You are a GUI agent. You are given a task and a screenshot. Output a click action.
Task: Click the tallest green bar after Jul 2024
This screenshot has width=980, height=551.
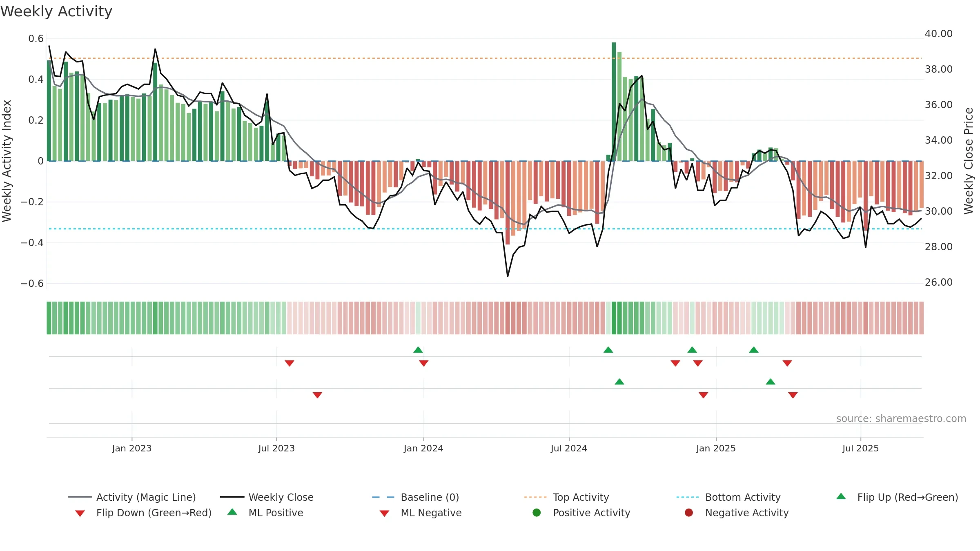(x=614, y=101)
